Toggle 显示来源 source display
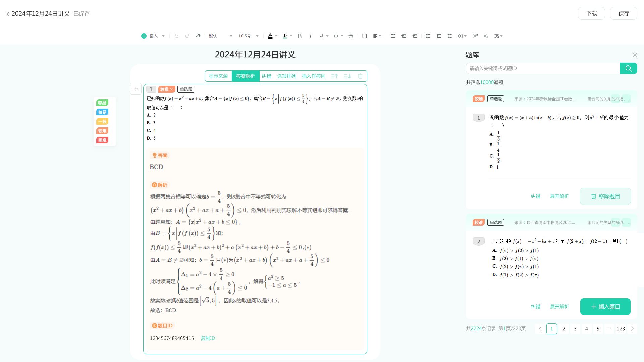The height and width of the screenshot is (362, 644). [218, 76]
